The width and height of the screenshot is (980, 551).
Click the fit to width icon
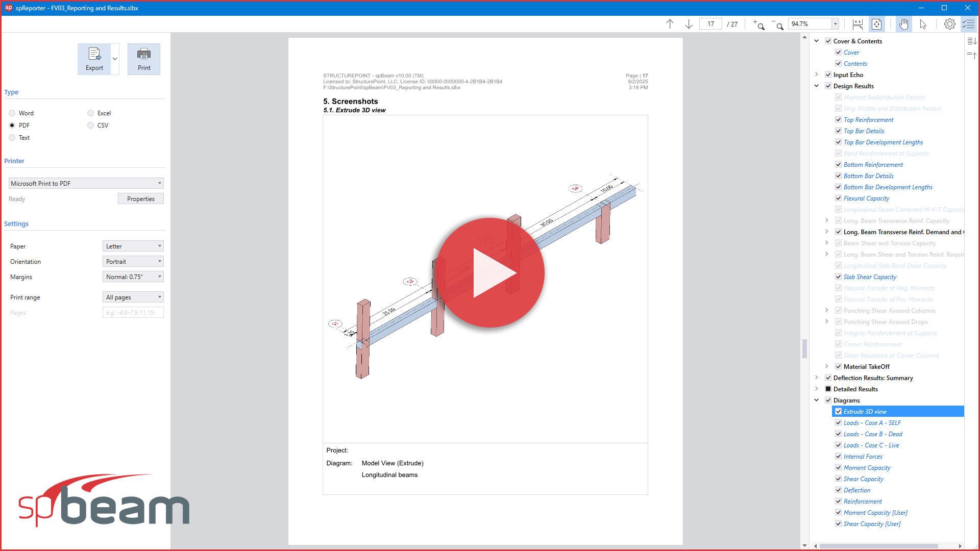click(857, 24)
